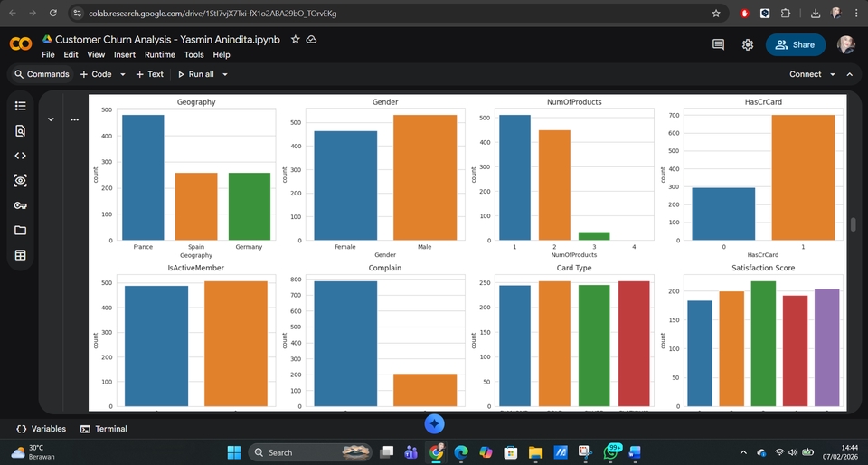Click the Gemini sparkle button
Image resolution: width=868 pixels, height=465 pixels.
[435, 424]
